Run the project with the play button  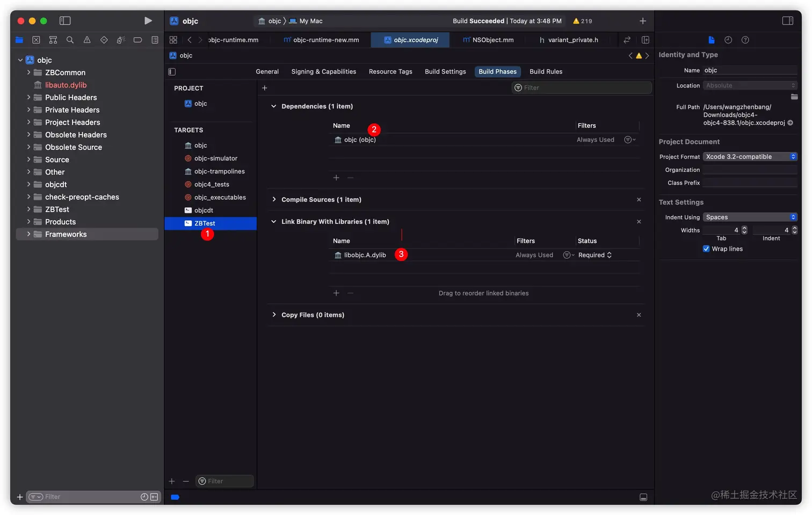click(x=148, y=20)
